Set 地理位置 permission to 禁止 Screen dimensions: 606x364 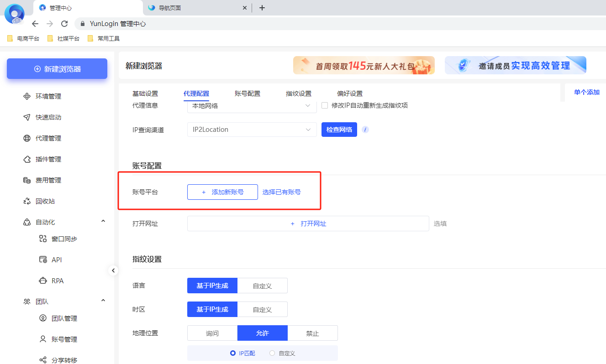click(313, 333)
